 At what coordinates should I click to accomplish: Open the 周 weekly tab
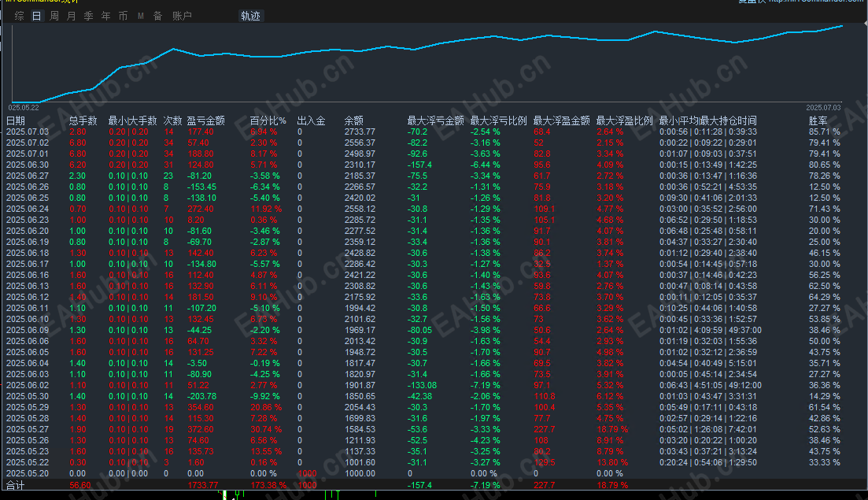54,16
